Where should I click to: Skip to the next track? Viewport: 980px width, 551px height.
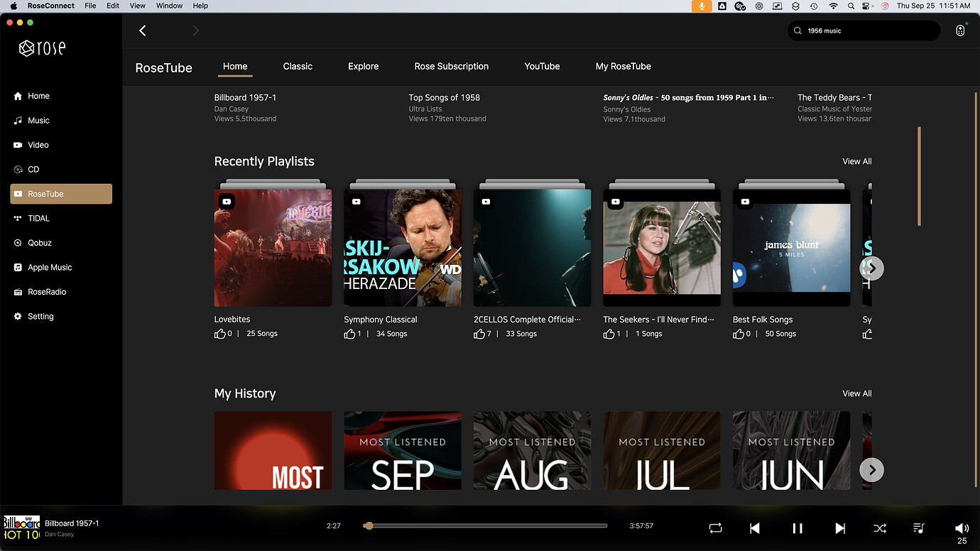point(840,528)
